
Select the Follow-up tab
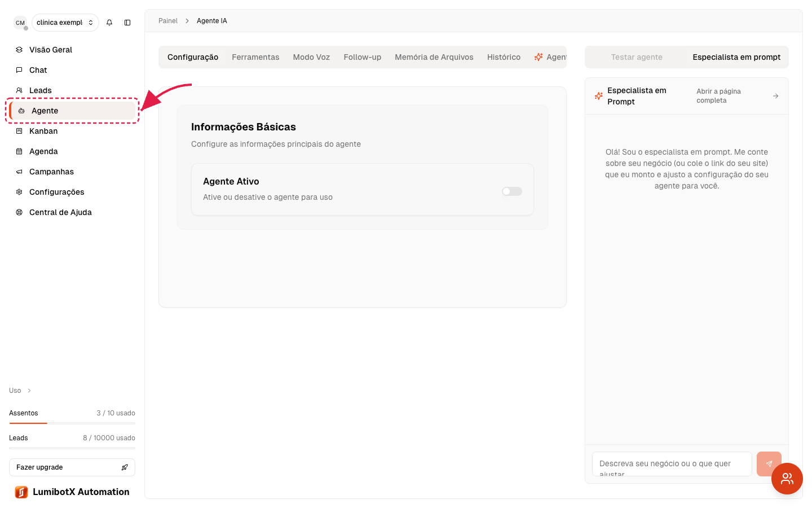363,57
